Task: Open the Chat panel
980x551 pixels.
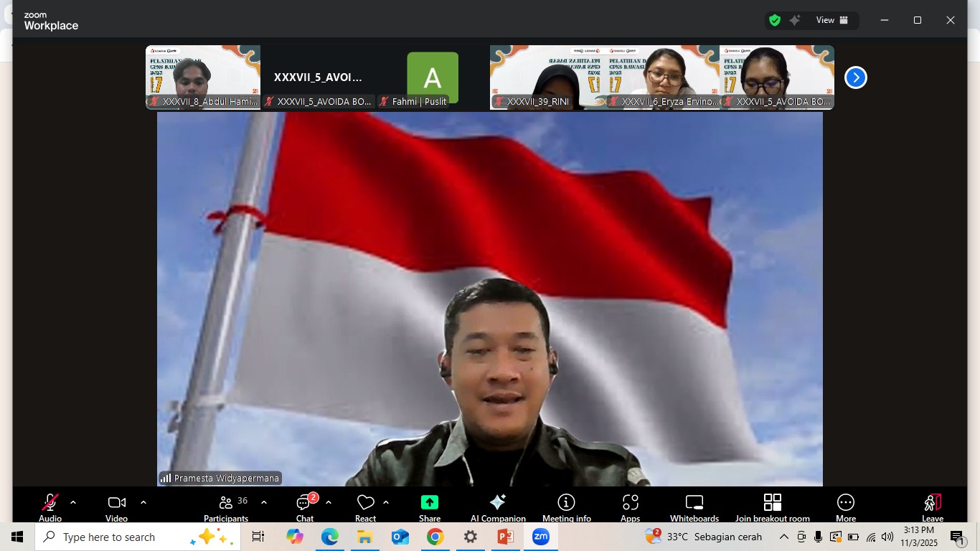Action: click(305, 507)
